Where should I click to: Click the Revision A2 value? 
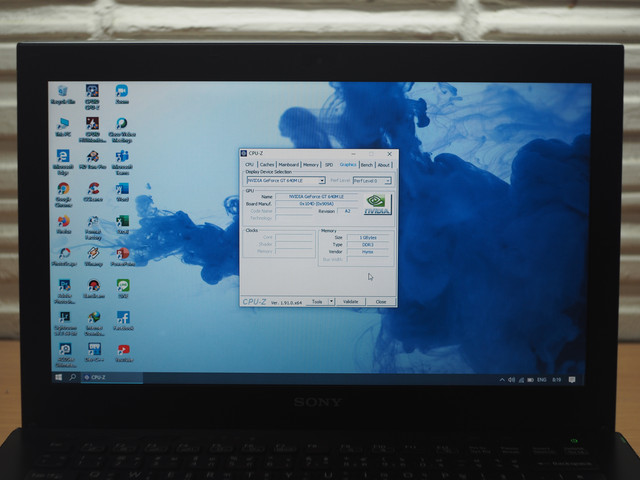pyautogui.click(x=347, y=211)
